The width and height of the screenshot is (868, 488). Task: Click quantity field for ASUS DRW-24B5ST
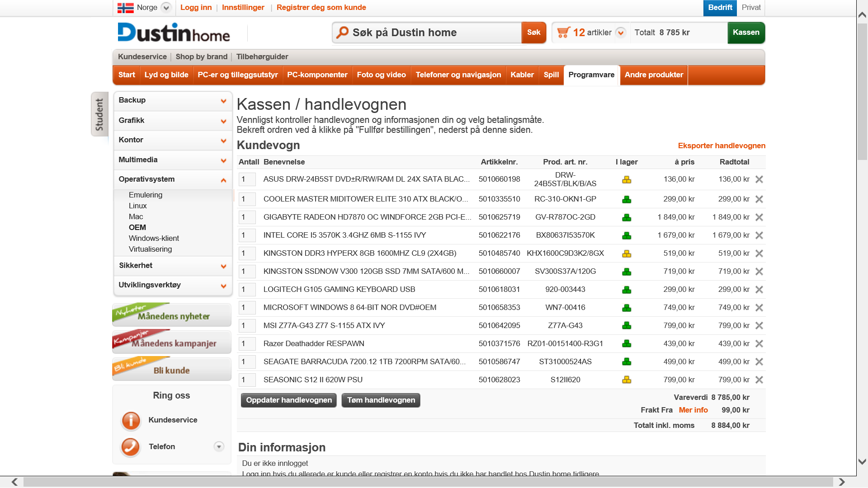[x=247, y=179]
